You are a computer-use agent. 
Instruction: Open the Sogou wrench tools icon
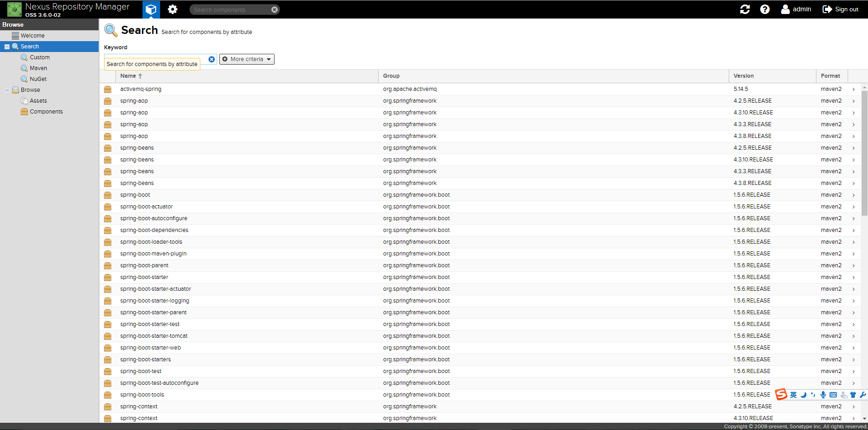tap(863, 395)
